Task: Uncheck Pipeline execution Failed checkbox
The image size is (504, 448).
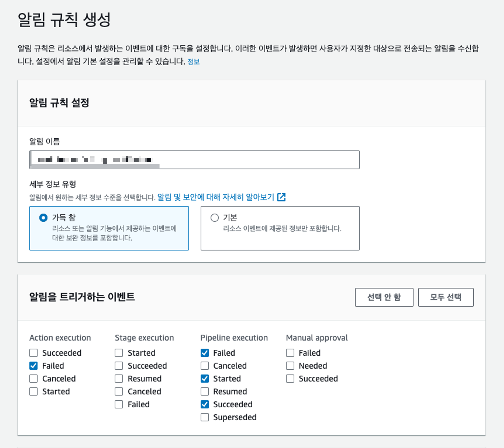Action: click(205, 353)
